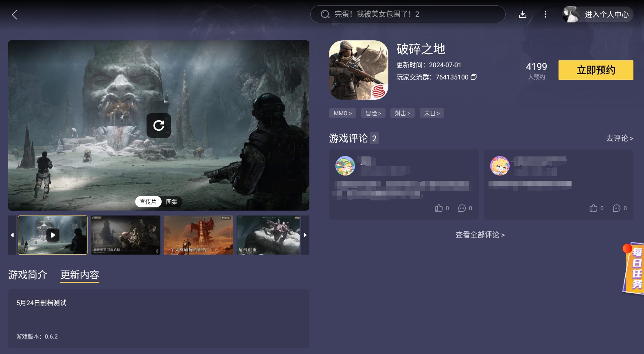Select the 破碎世界 soldiers screenshot thumbnail
This screenshot has width=644, height=354.
pos(125,235)
